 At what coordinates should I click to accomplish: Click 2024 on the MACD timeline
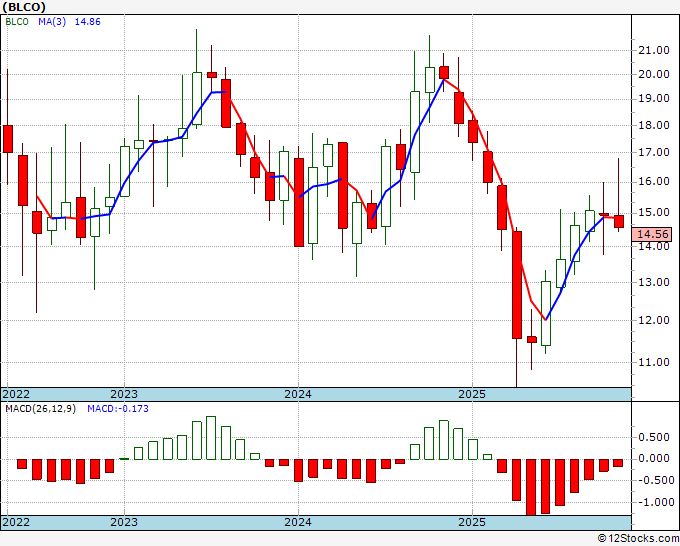coord(298,522)
